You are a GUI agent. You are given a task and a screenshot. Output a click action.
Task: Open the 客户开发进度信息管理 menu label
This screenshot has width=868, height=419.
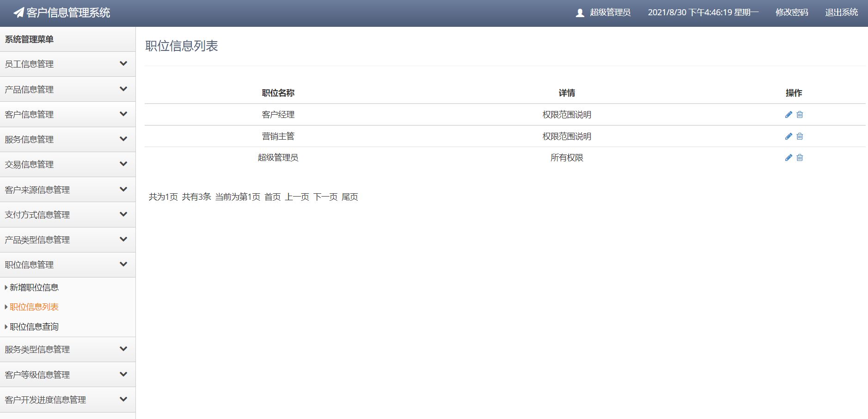coord(45,400)
